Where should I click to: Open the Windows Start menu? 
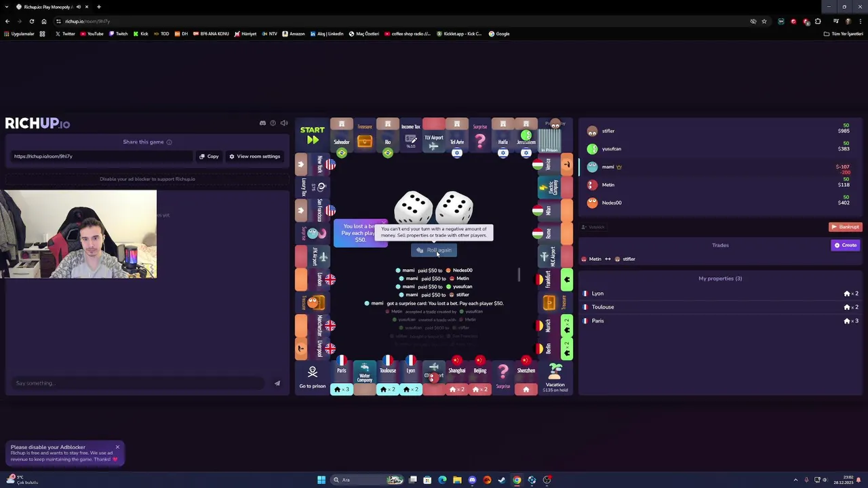click(321, 480)
